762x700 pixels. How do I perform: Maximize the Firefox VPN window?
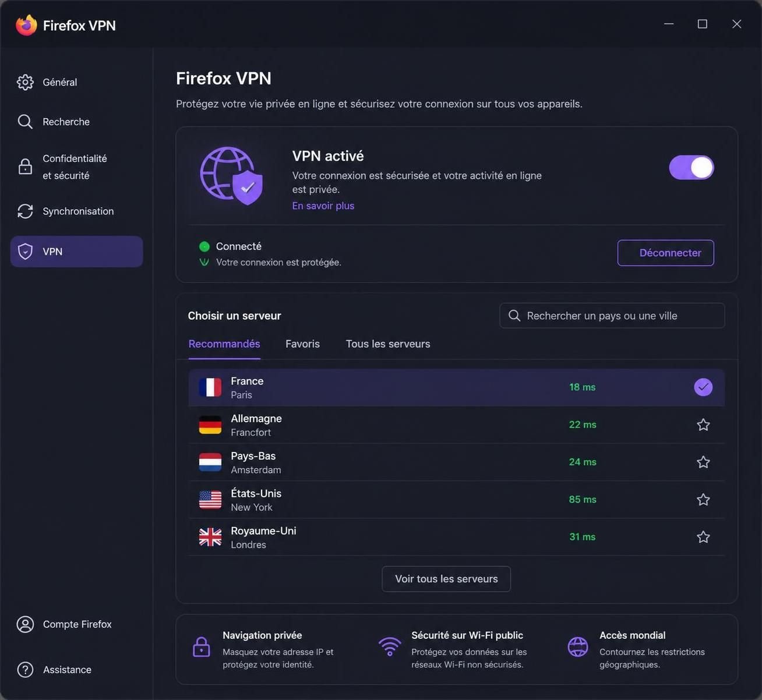pos(703,24)
